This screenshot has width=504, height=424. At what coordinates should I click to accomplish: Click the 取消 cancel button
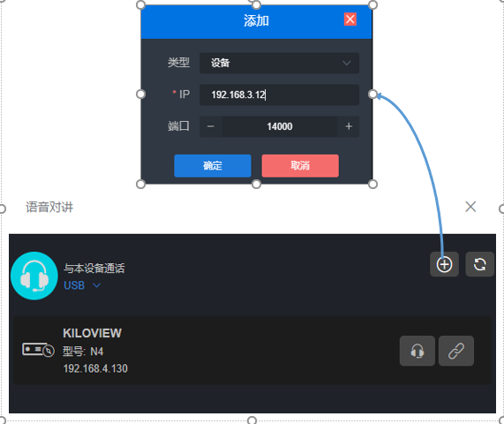pos(300,166)
